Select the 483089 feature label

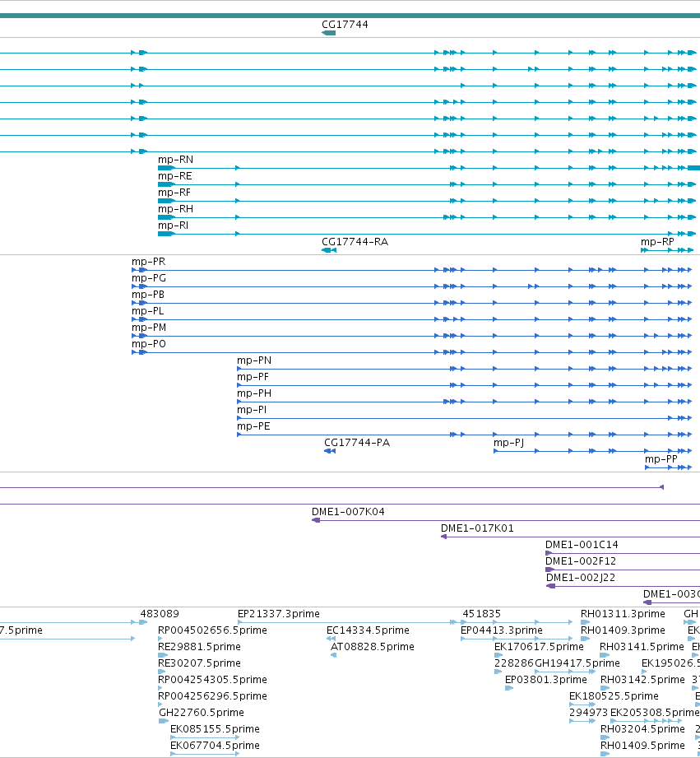point(160,613)
